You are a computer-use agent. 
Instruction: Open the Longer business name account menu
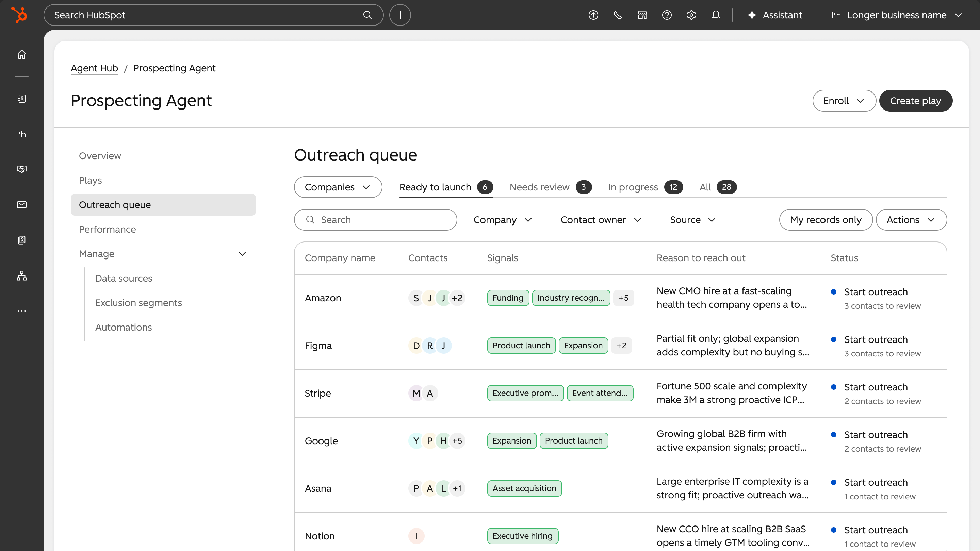[897, 15]
